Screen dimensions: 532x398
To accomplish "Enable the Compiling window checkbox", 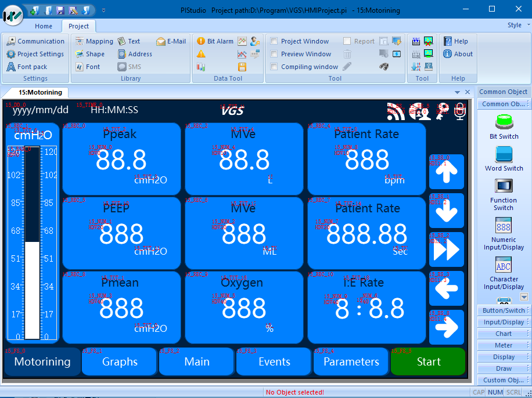I will (274, 67).
